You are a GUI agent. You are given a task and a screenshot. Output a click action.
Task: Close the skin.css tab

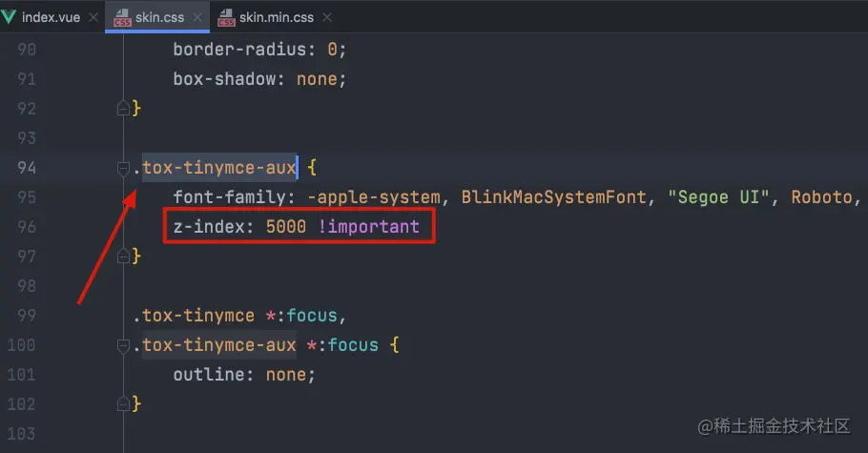pyautogui.click(x=197, y=18)
